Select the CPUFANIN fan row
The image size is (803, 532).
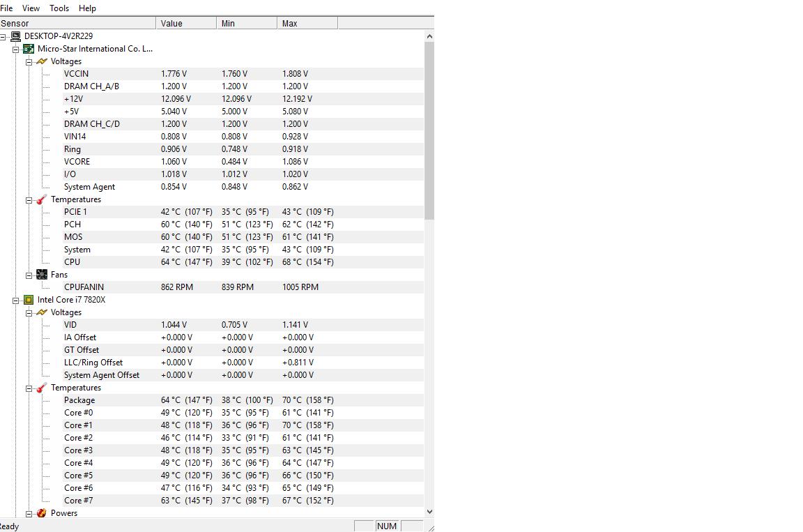(x=243, y=287)
